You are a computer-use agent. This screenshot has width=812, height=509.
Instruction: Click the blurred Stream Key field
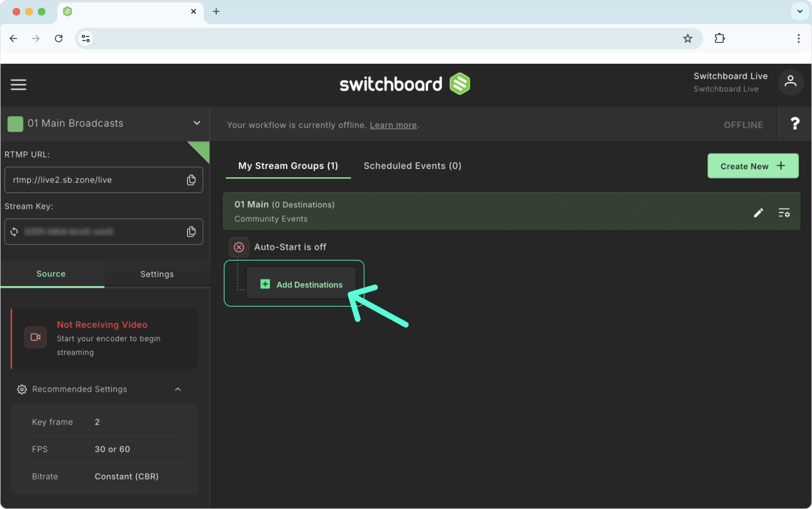click(x=103, y=231)
